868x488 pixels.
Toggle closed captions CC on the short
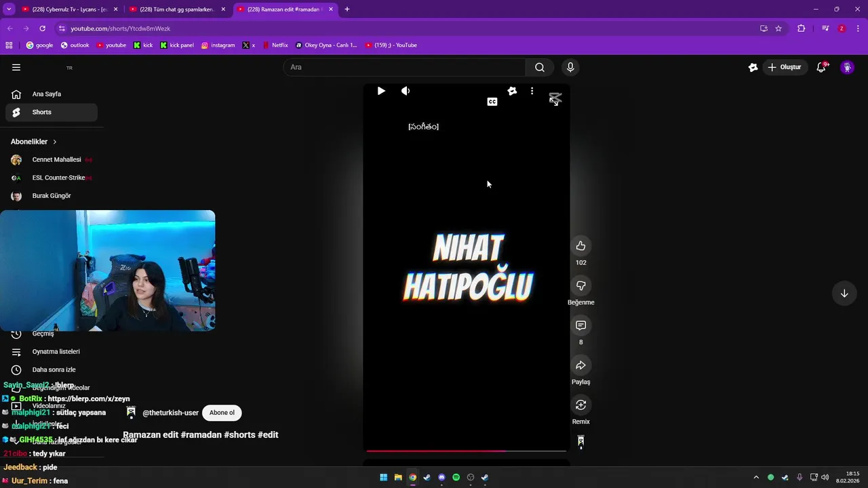pyautogui.click(x=492, y=102)
